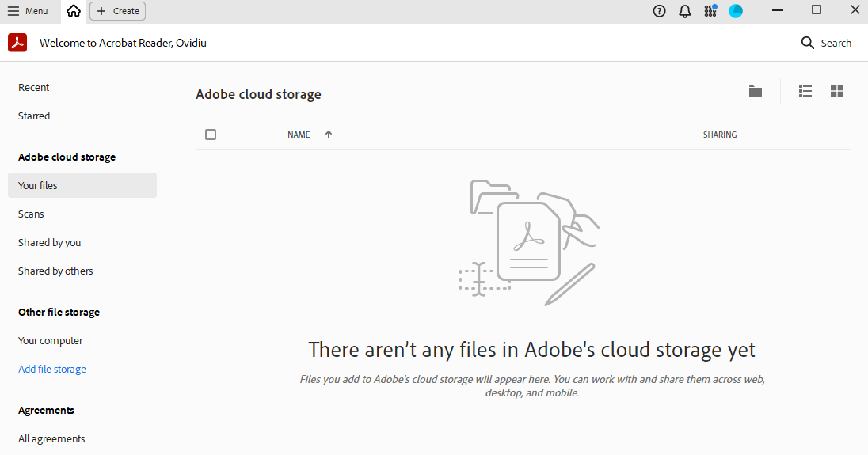Click the Home icon tab
The image size is (868, 455).
click(x=74, y=11)
